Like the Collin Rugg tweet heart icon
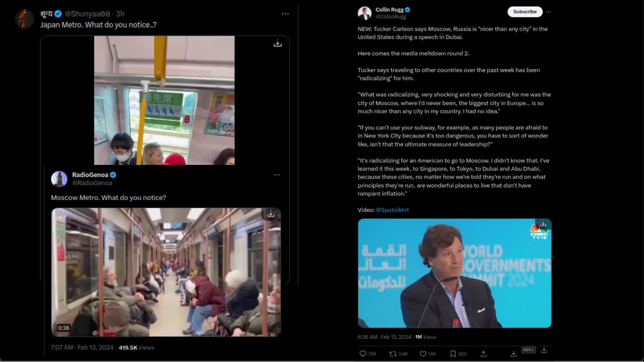Image resolution: width=644 pixels, height=362 pixels. pos(423,354)
